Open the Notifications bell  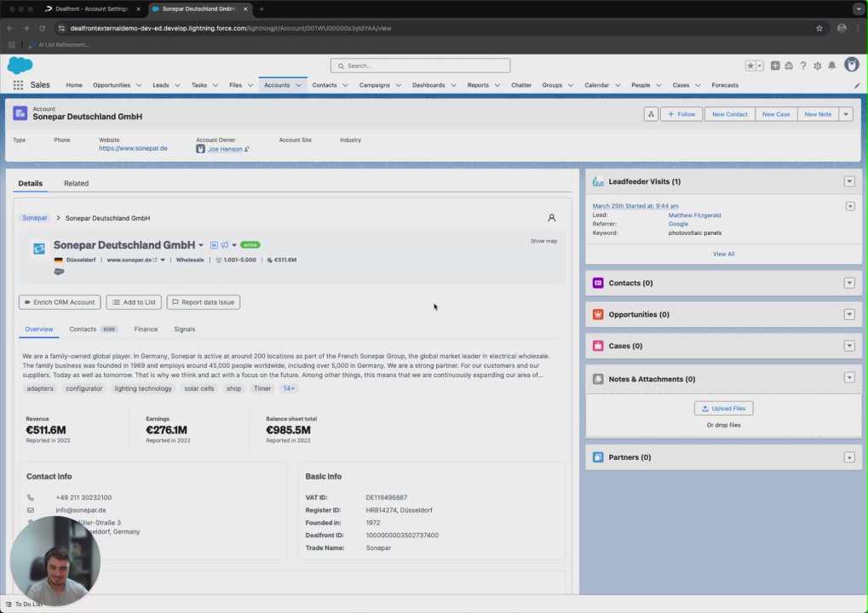832,66
